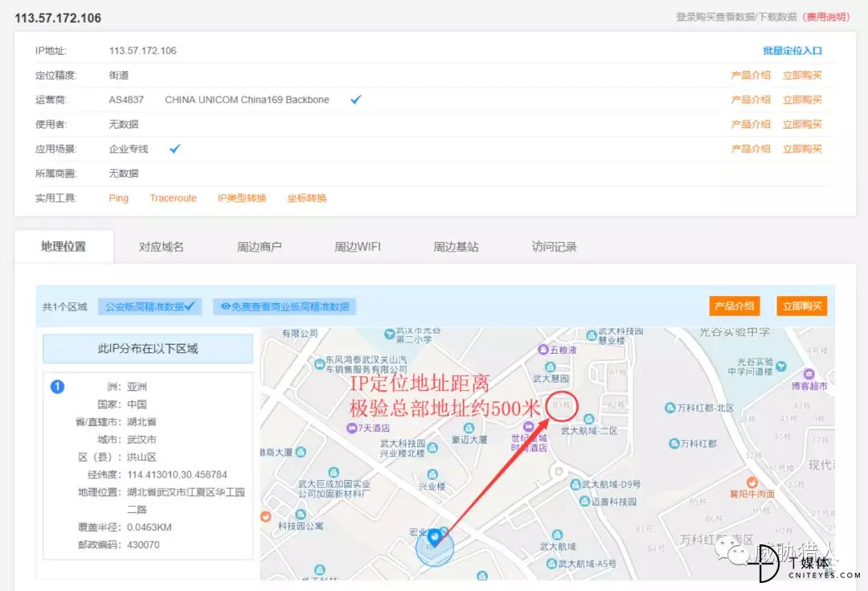
Task: Click the orange 产品介绍 button above map
Action: (x=734, y=306)
